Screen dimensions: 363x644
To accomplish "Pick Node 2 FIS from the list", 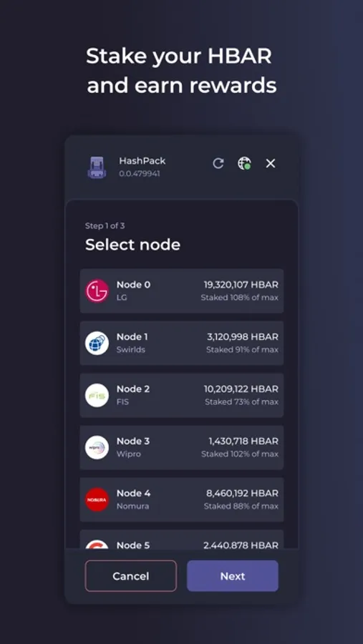I will (x=182, y=395).
